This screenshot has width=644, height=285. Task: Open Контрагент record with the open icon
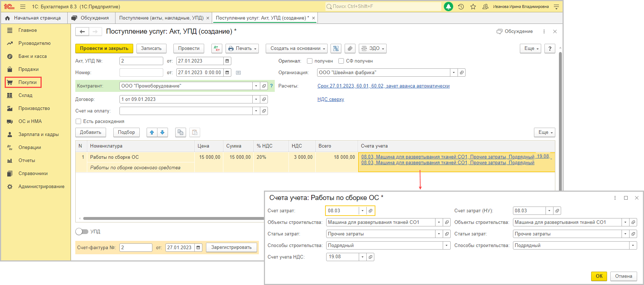point(264,86)
